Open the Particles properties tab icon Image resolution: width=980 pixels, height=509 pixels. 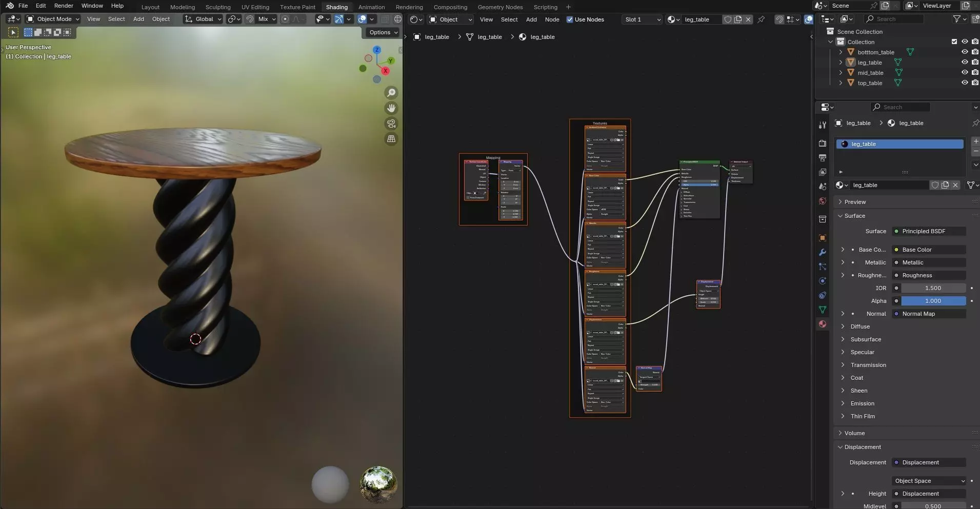coord(823,267)
